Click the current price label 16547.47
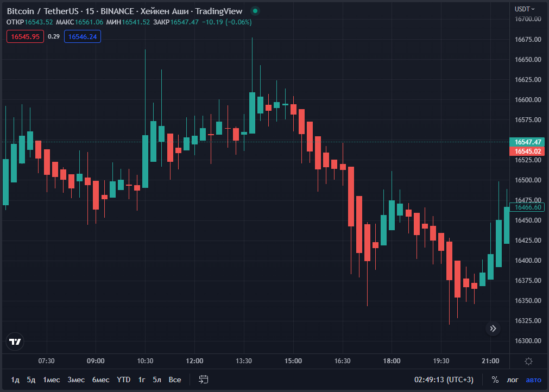This screenshot has width=549, height=392. [527, 142]
